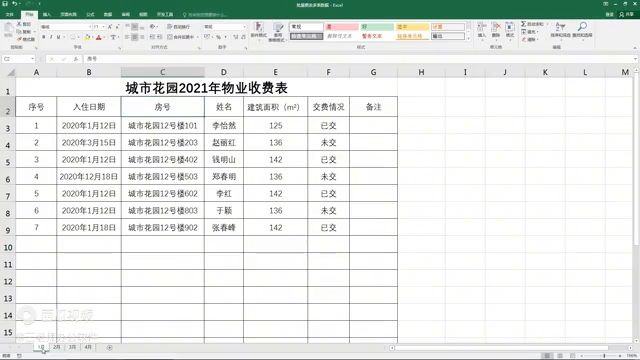Click the Save icon in quick access toolbar
This screenshot has height=360, width=640.
pyautogui.click(x=5, y=4)
